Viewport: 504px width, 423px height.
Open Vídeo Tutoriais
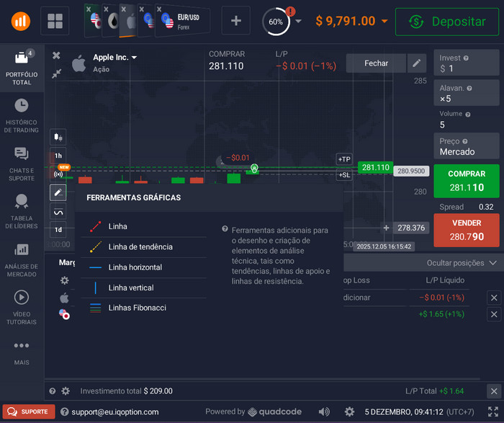[x=22, y=307]
